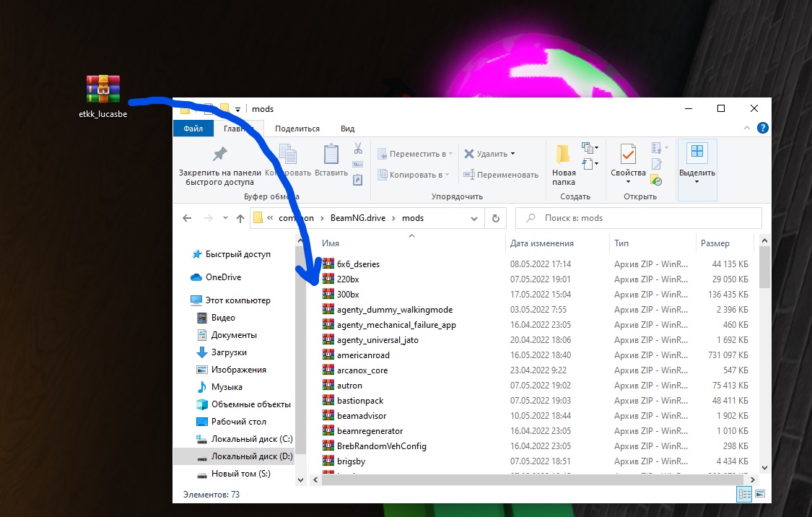Select the file BrebRandomVehConfig
Image resolution: width=812 pixels, height=517 pixels.
382,446
